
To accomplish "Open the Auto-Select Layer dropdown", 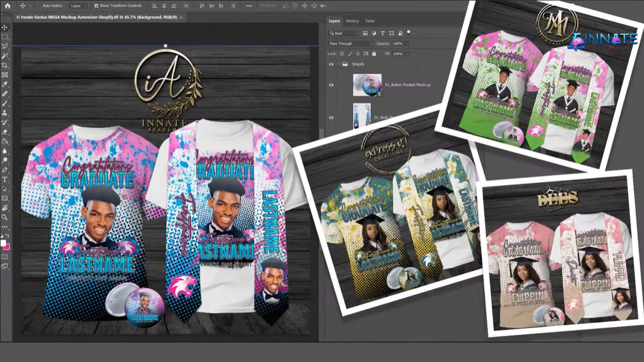I will pos(78,6).
